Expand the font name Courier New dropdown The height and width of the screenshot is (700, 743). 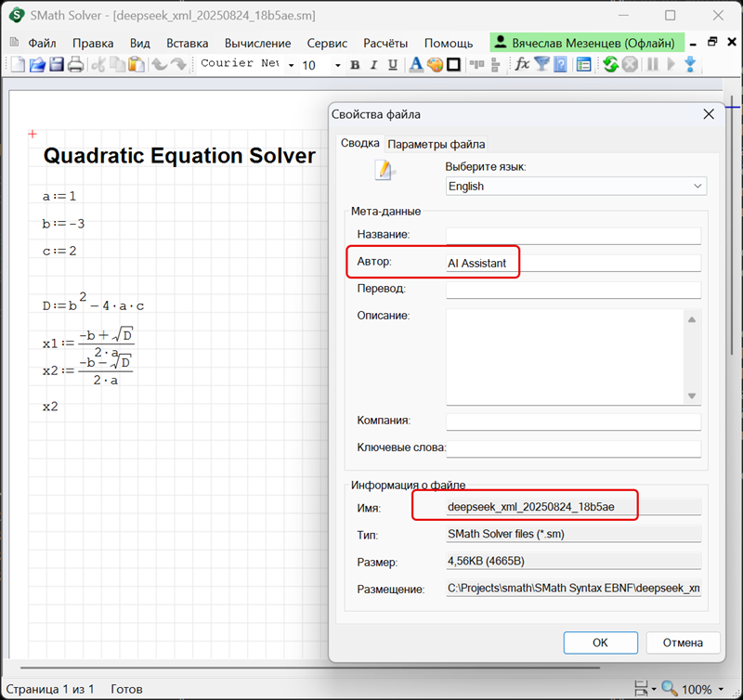(290, 65)
